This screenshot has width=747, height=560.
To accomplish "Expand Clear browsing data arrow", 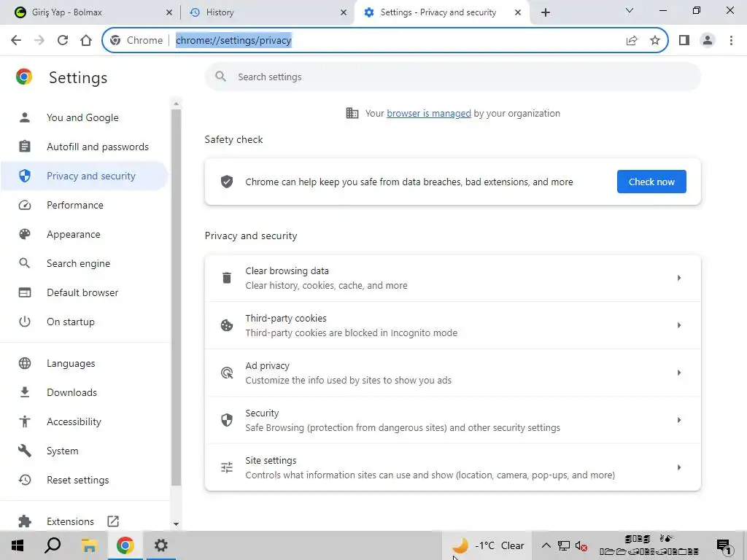I will point(679,278).
